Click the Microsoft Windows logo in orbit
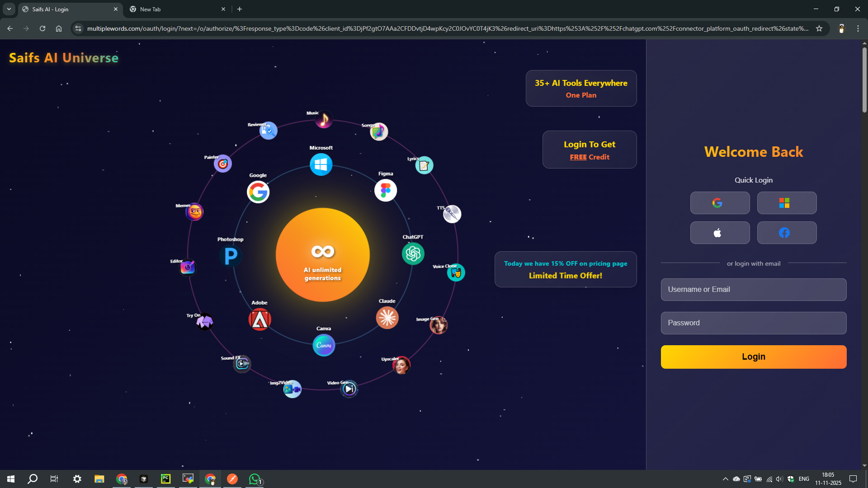This screenshot has width=868, height=488. [321, 164]
